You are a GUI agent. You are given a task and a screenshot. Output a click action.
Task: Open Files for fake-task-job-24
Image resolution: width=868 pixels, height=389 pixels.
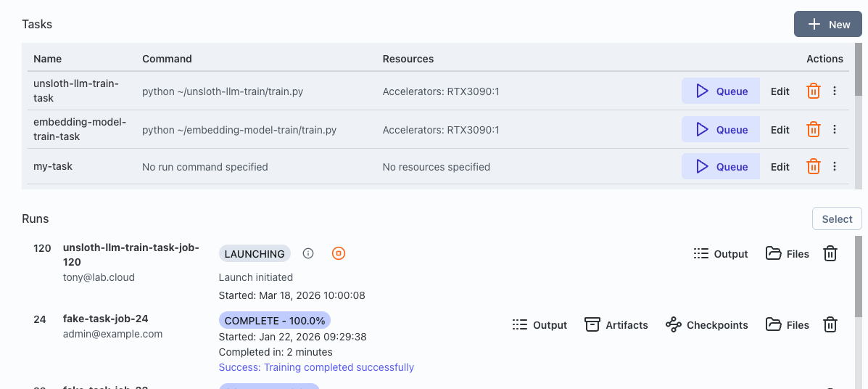pos(788,325)
